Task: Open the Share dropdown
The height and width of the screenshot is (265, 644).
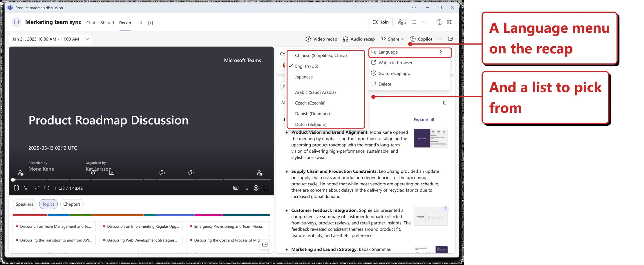Action: (x=392, y=39)
